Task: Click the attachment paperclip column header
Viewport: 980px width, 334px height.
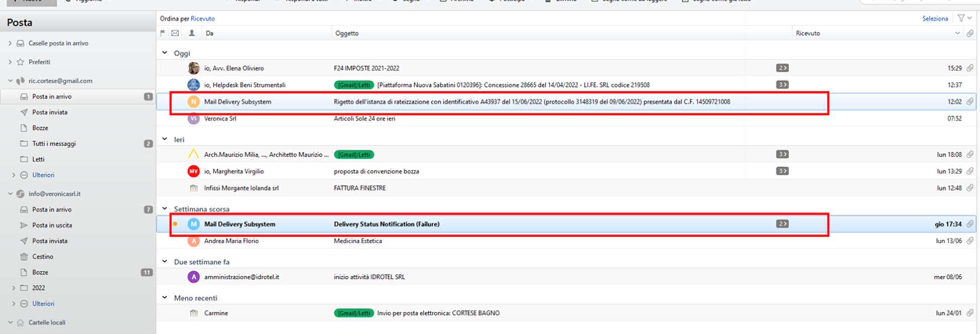Action: (970, 33)
